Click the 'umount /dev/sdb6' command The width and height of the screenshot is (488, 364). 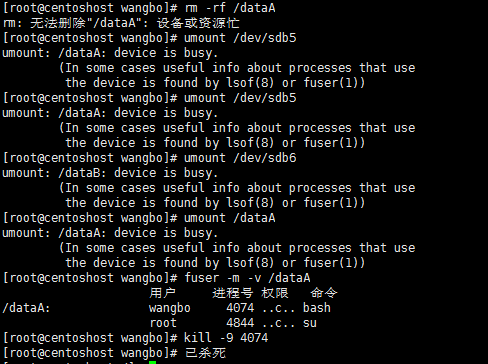[x=240, y=158]
